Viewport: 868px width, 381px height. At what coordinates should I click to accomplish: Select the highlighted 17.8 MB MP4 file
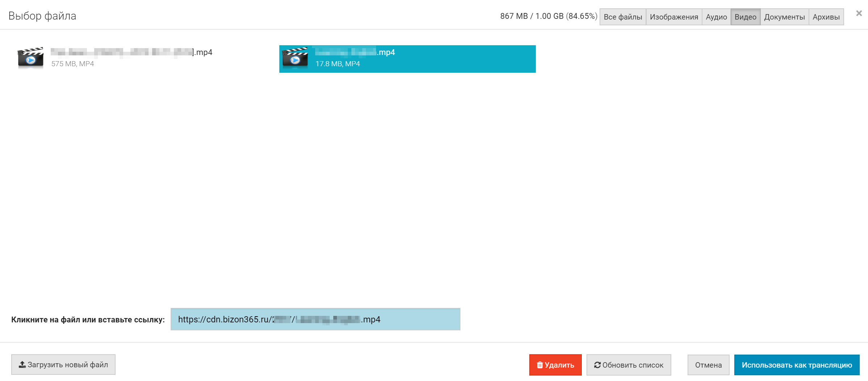(407, 59)
